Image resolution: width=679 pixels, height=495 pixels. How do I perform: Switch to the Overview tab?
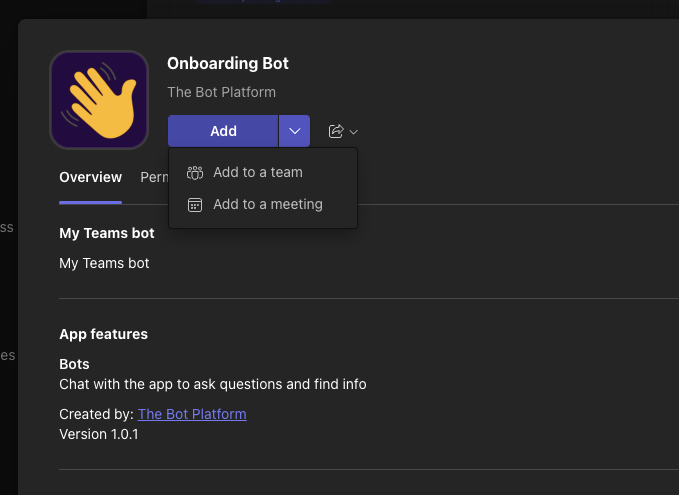coord(91,177)
